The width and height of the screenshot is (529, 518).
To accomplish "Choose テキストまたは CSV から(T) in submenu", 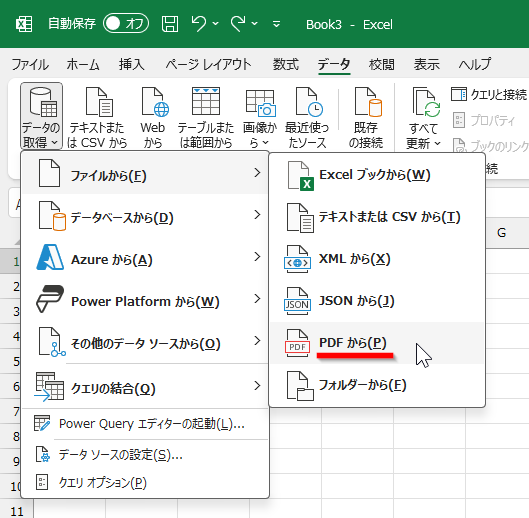I will tap(377, 217).
